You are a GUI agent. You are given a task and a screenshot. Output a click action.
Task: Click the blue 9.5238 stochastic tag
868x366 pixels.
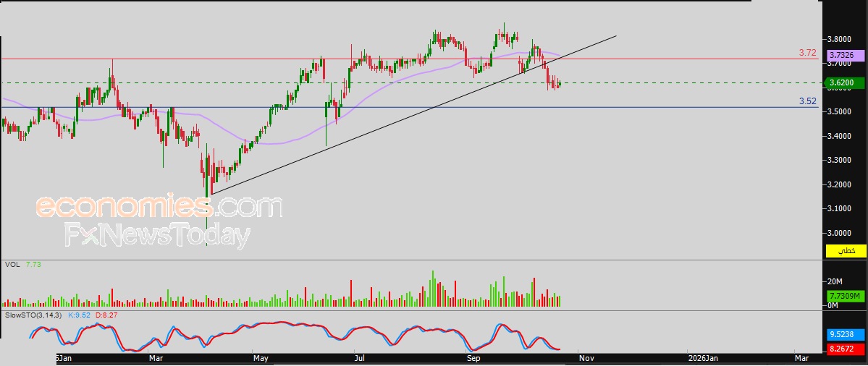click(845, 335)
